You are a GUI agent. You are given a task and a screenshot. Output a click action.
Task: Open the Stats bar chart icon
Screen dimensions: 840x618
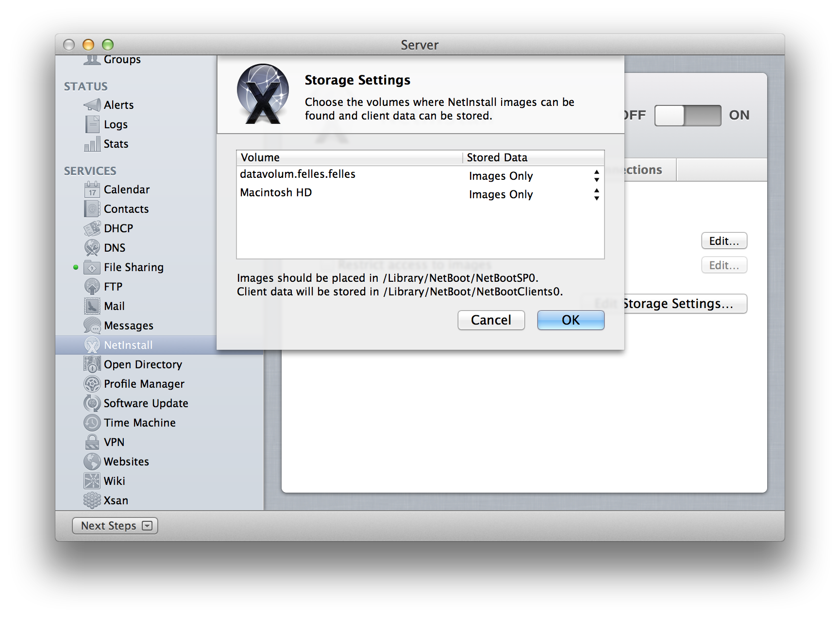[x=92, y=144]
